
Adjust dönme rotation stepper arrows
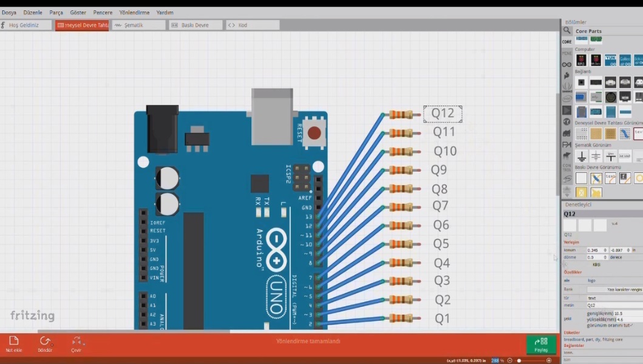(605, 257)
